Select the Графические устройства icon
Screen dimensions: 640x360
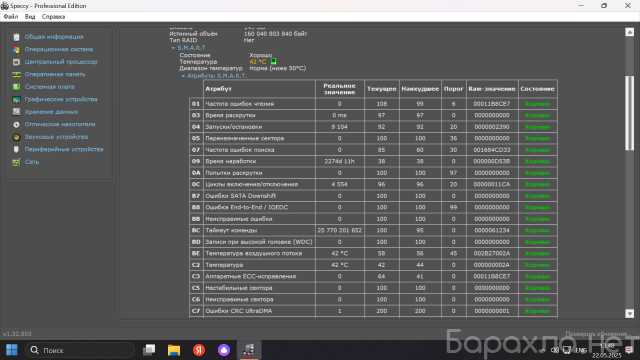pos(16,100)
